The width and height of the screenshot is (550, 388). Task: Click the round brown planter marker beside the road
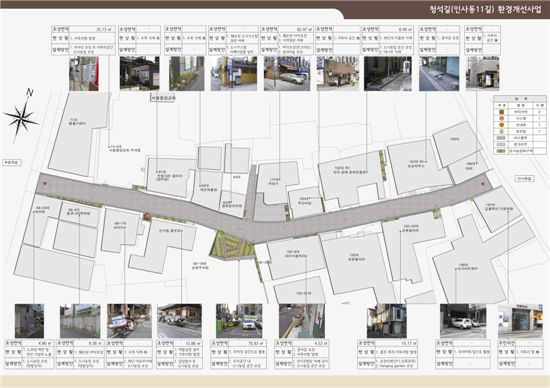pyautogui.click(x=147, y=217)
